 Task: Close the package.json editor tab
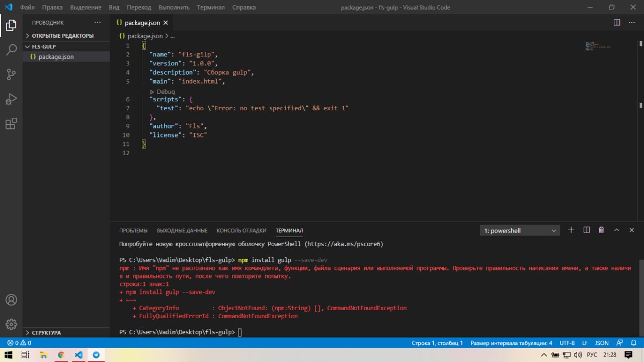tap(166, 23)
